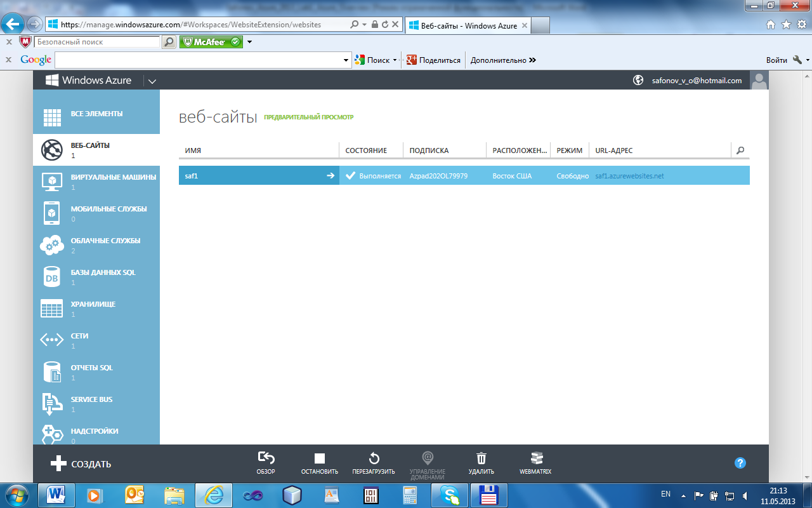Click the search magnifier in table header
Image resolution: width=812 pixels, height=508 pixels.
pyautogui.click(x=740, y=150)
